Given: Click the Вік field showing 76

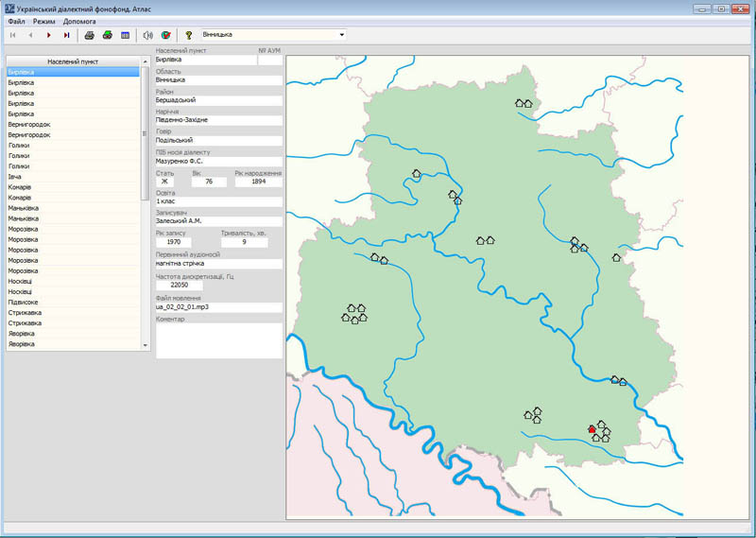Looking at the screenshot, I should 209,182.
